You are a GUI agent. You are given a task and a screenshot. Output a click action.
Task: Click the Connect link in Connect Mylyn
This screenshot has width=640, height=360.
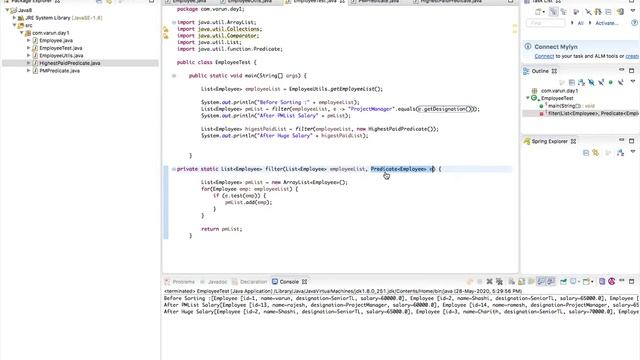(544, 56)
